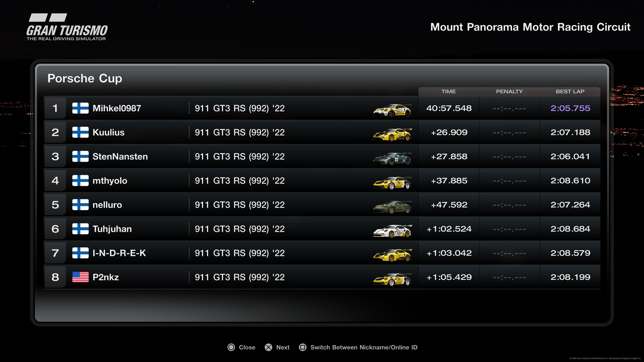This screenshot has width=644, height=362.
Task: Click the TIME column header
Action: click(448, 92)
